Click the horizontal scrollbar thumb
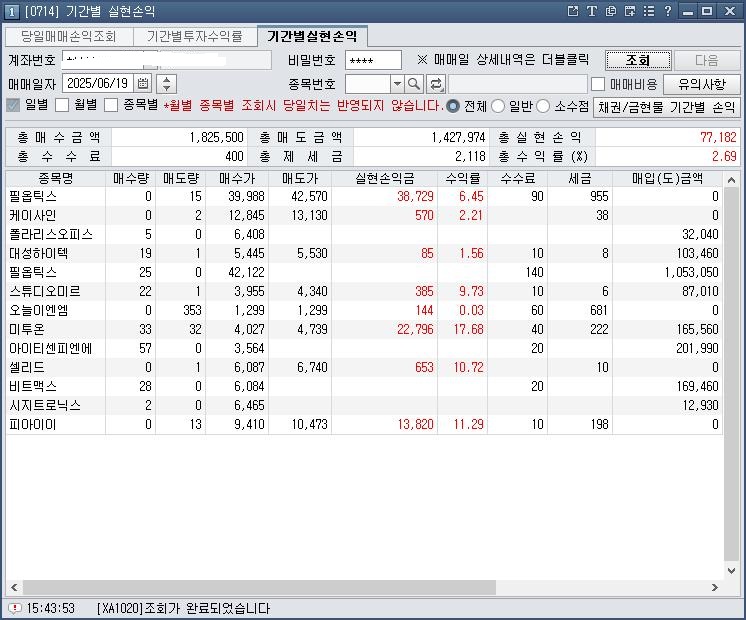 pos(259,587)
